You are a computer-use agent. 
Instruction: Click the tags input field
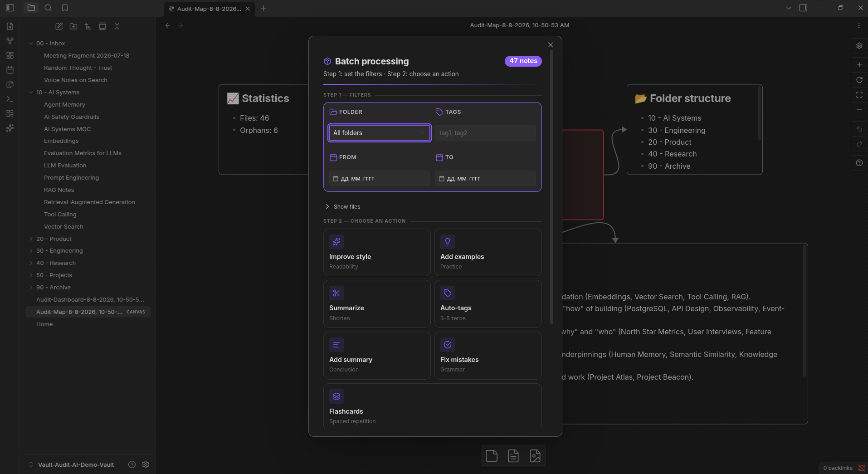point(486,133)
